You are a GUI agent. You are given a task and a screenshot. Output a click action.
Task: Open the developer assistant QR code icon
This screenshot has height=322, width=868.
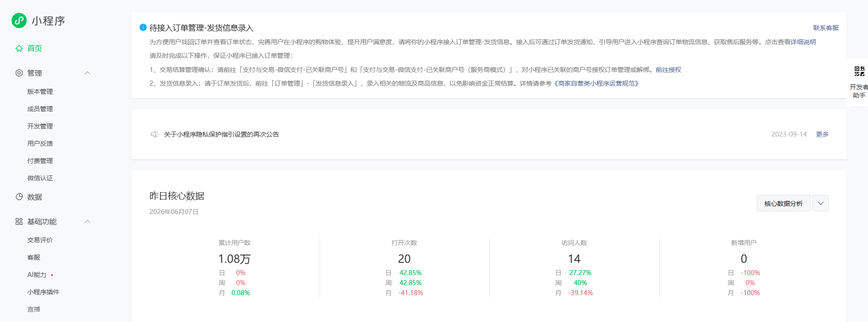(859, 71)
